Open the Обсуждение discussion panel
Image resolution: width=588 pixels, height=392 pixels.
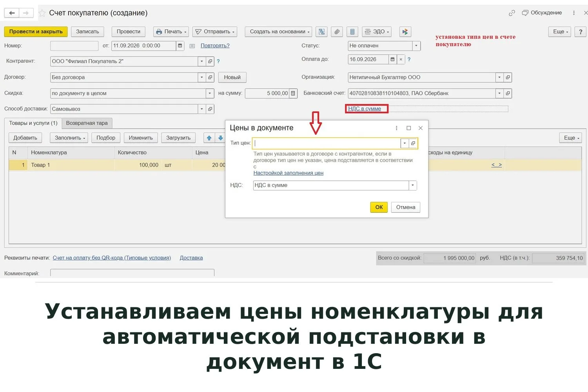[542, 13]
